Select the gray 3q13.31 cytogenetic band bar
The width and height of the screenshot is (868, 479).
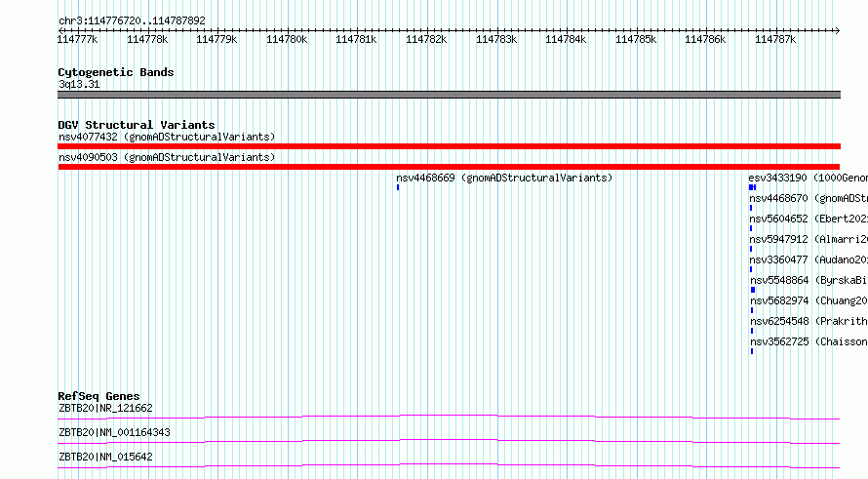pos(449,95)
